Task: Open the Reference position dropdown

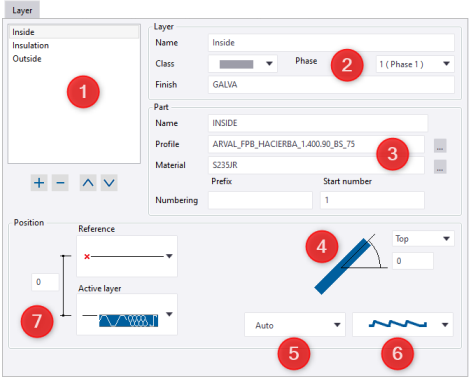Action: (x=127, y=256)
